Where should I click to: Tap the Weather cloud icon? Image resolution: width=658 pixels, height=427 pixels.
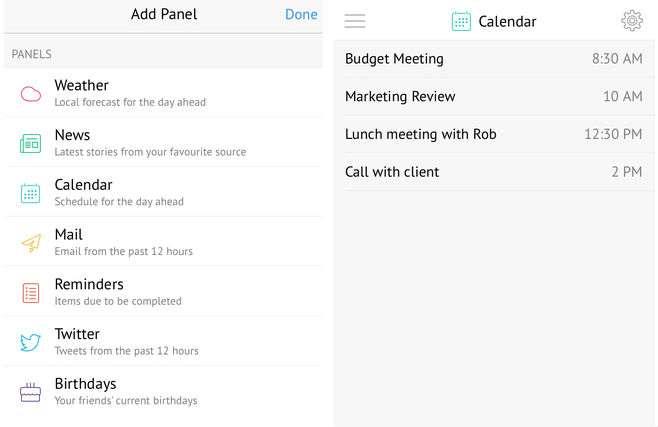point(31,94)
